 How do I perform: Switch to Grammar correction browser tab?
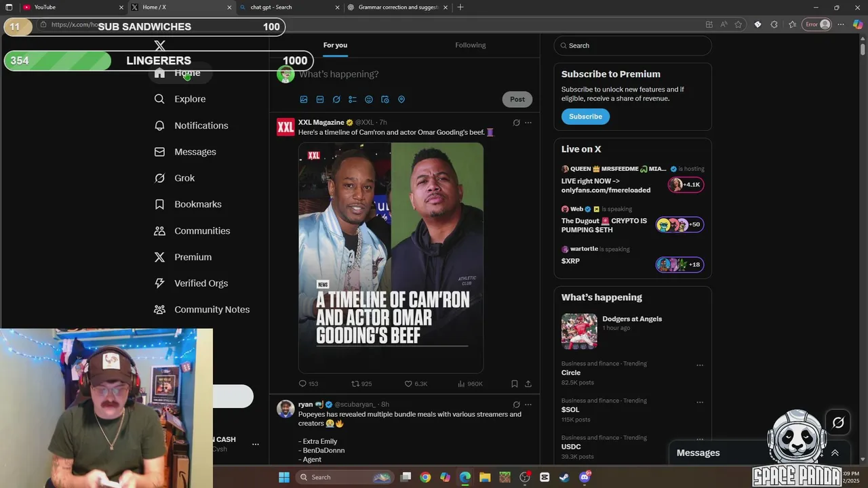click(x=399, y=7)
